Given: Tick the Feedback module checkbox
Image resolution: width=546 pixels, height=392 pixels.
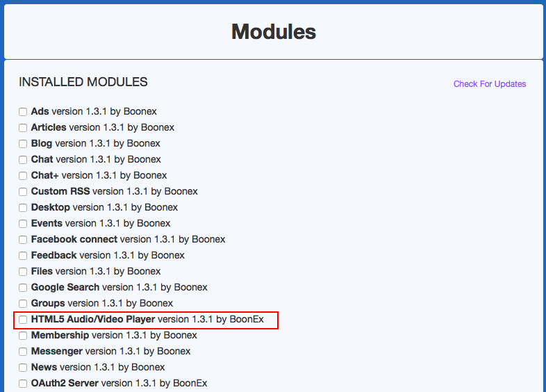Looking at the screenshot, I should click(x=23, y=256).
